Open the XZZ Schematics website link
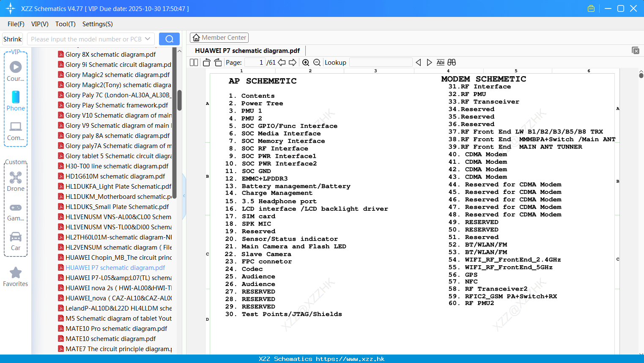This screenshot has width=644, height=363. 350,359
